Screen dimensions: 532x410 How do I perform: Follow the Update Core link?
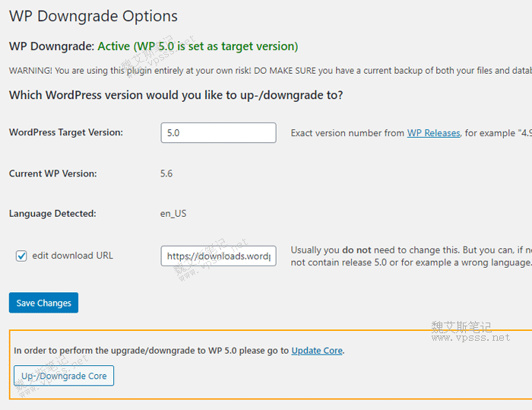click(317, 351)
